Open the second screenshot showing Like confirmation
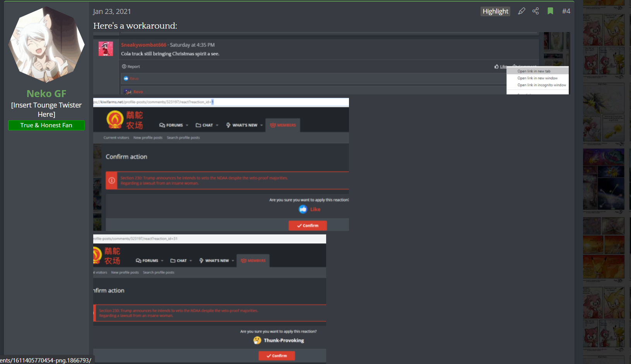 [x=221, y=164]
